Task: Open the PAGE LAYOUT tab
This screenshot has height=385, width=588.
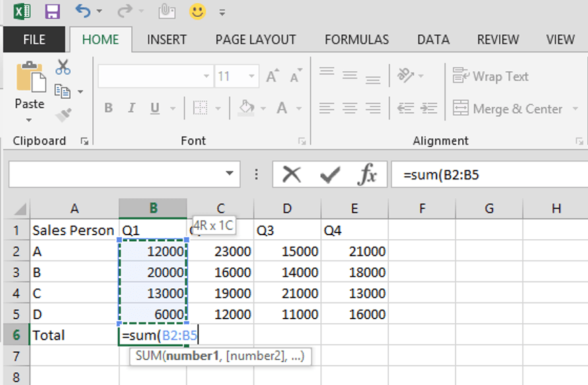Action: pos(256,40)
